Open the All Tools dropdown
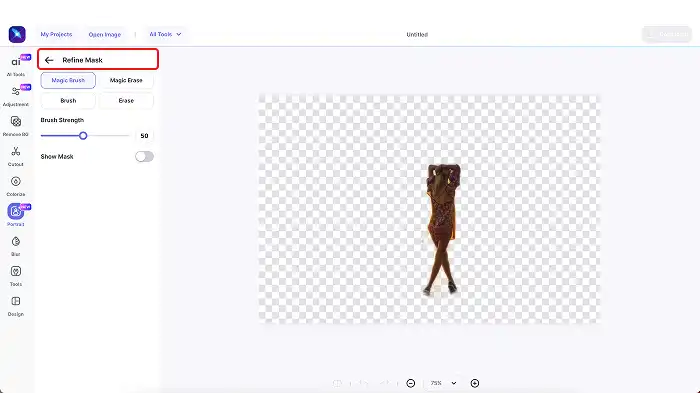700x393 pixels. coord(165,34)
